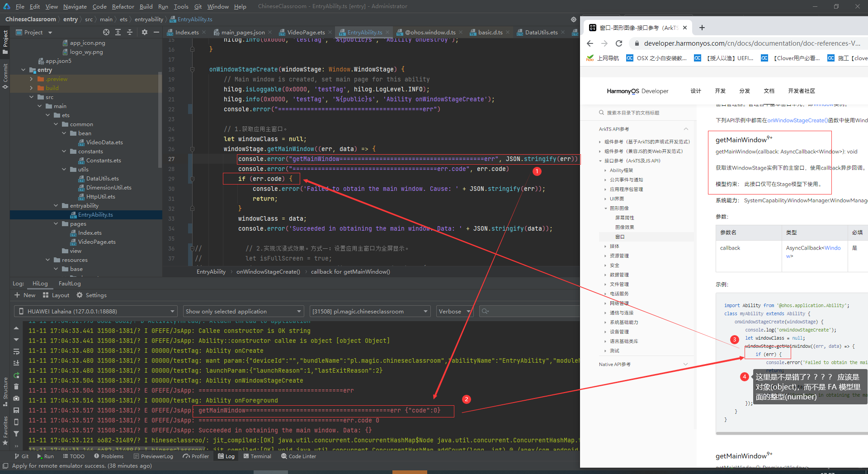Screen dimensions: 868x474
Task: Open 文档 in HarmonyOS nav
Action: tap(769, 91)
